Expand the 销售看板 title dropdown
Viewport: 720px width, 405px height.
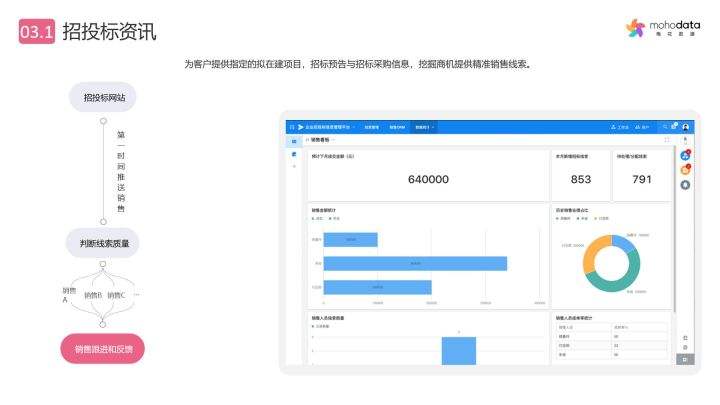coord(333,140)
